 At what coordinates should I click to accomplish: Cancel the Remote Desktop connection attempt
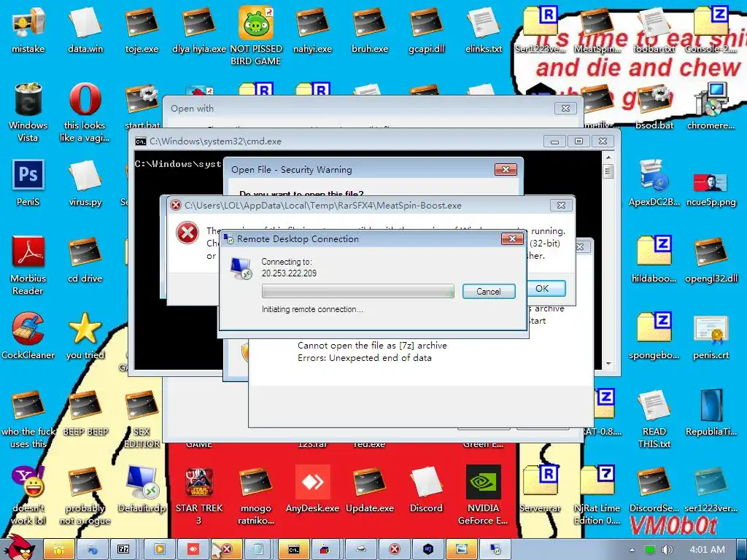coord(489,292)
